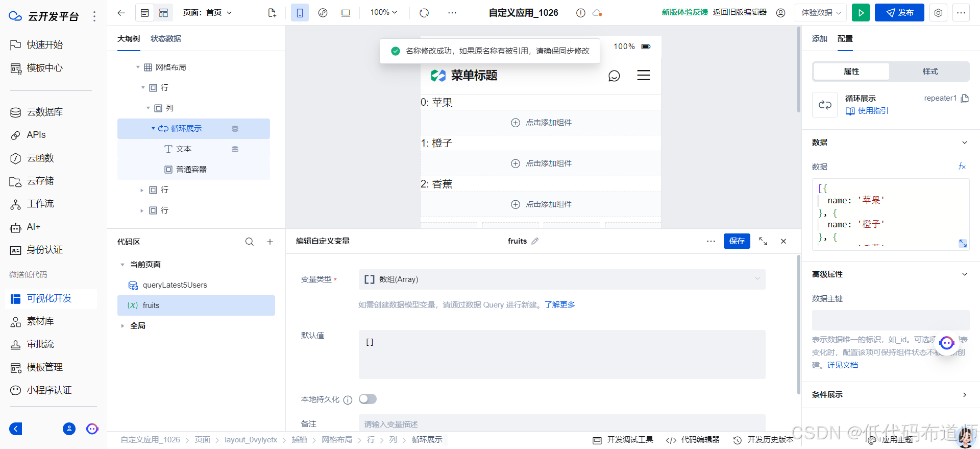Click the back arrow in top toolbar
The height and width of the screenshot is (449, 980).
pyautogui.click(x=121, y=13)
